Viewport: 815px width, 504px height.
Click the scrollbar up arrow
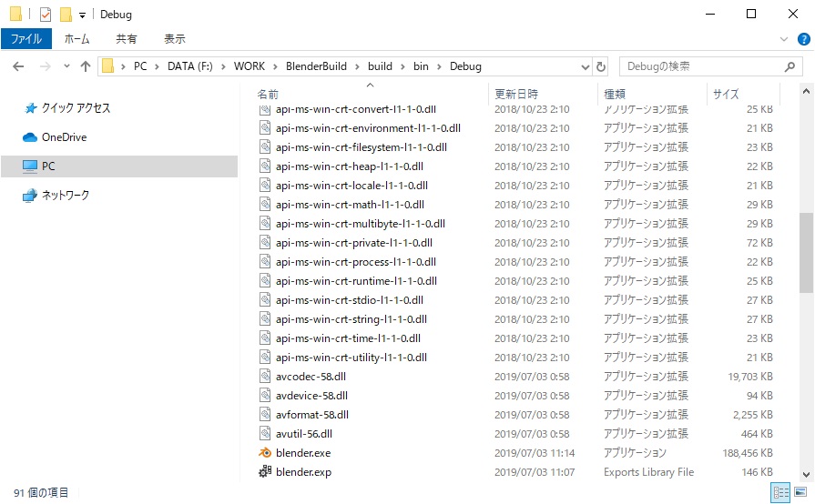pos(806,91)
